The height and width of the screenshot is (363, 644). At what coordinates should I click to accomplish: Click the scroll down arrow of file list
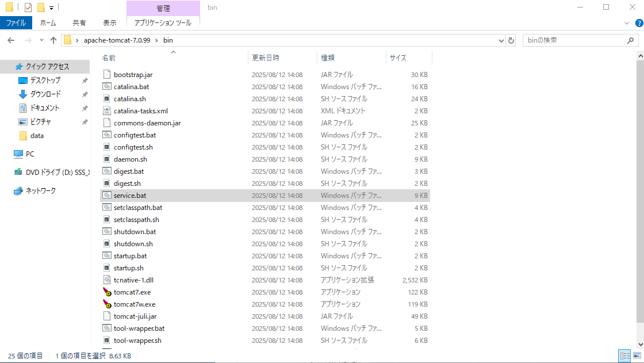coord(641,345)
